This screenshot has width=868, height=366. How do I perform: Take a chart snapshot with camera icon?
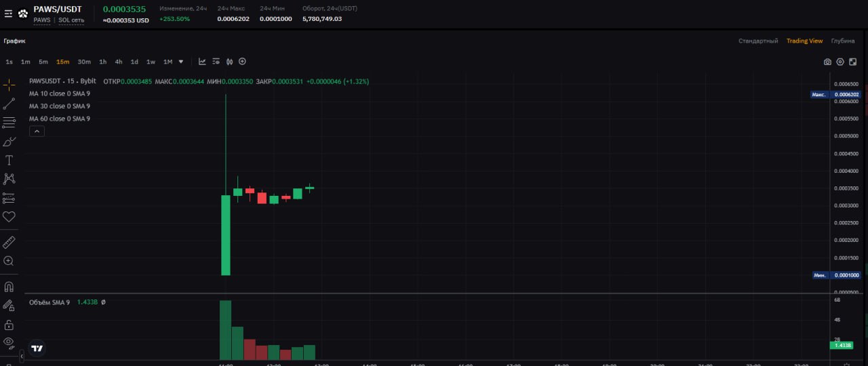827,62
